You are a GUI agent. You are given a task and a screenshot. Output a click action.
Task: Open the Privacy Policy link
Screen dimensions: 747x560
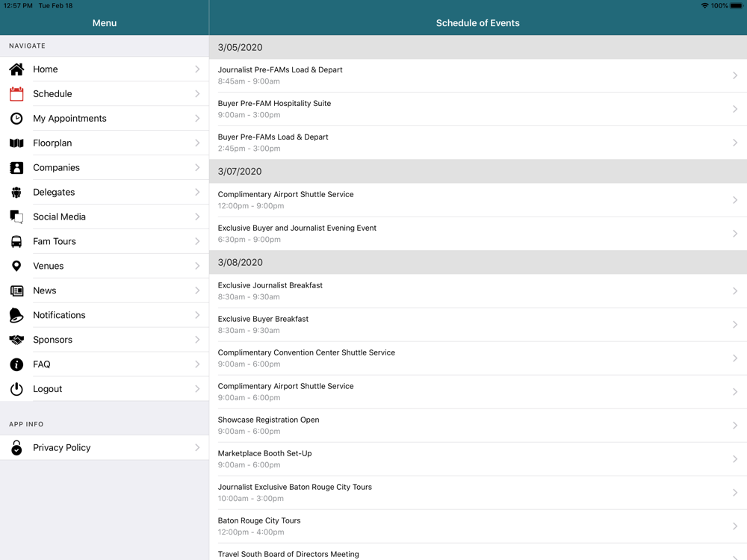(105, 447)
